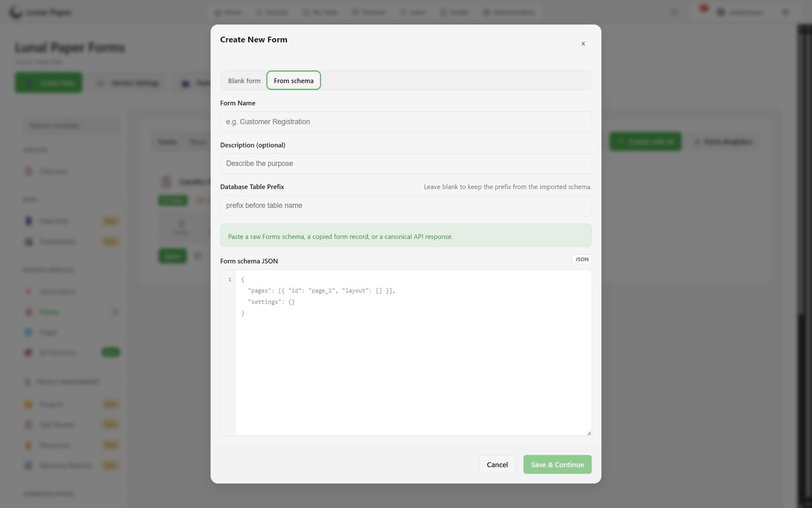Click line number 1 in editor gutter
This screenshot has height=508, width=812.
pyautogui.click(x=230, y=279)
